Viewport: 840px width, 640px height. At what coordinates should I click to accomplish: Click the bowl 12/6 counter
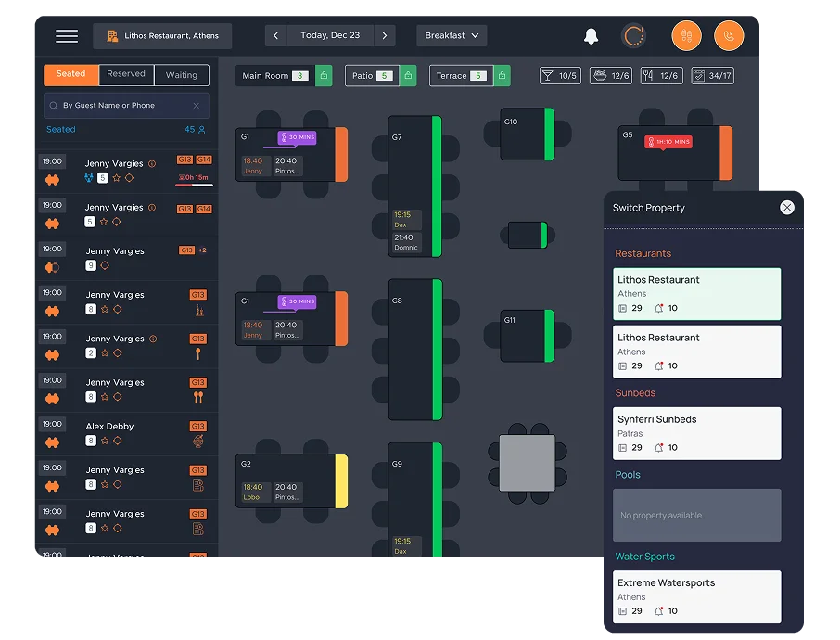click(x=611, y=75)
